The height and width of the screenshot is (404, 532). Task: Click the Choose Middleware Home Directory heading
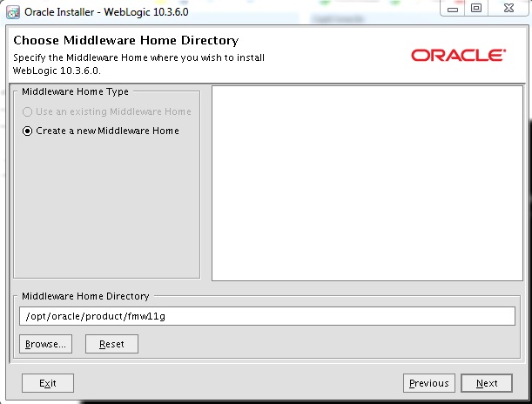click(x=125, y=40)
